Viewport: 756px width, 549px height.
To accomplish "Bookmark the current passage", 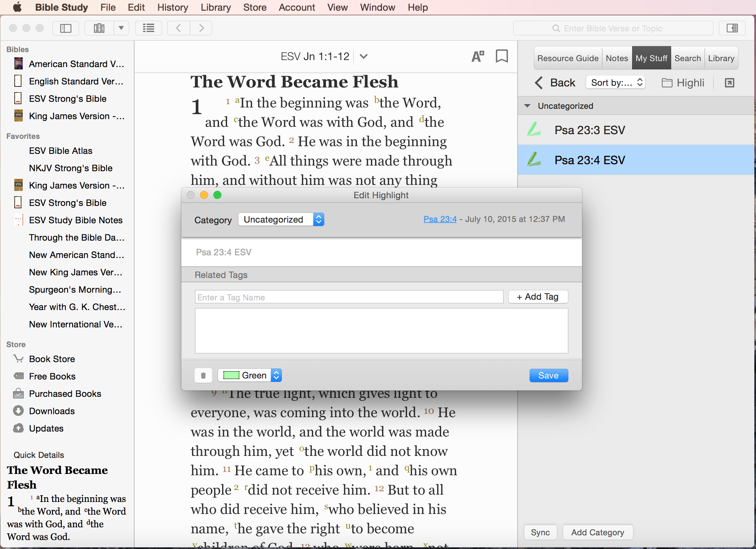I will pyautogui.click(x=502, y=56).
